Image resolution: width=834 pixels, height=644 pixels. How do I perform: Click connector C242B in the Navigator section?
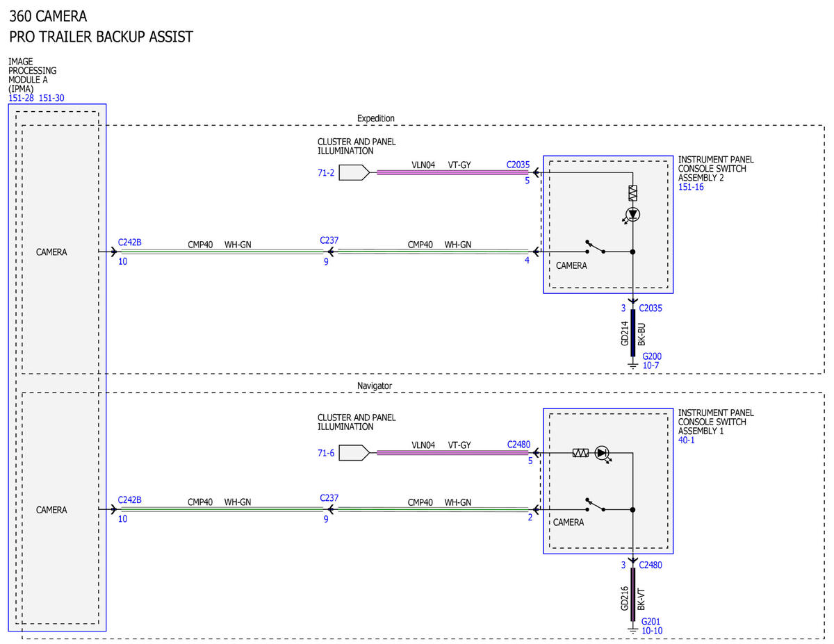129,499
